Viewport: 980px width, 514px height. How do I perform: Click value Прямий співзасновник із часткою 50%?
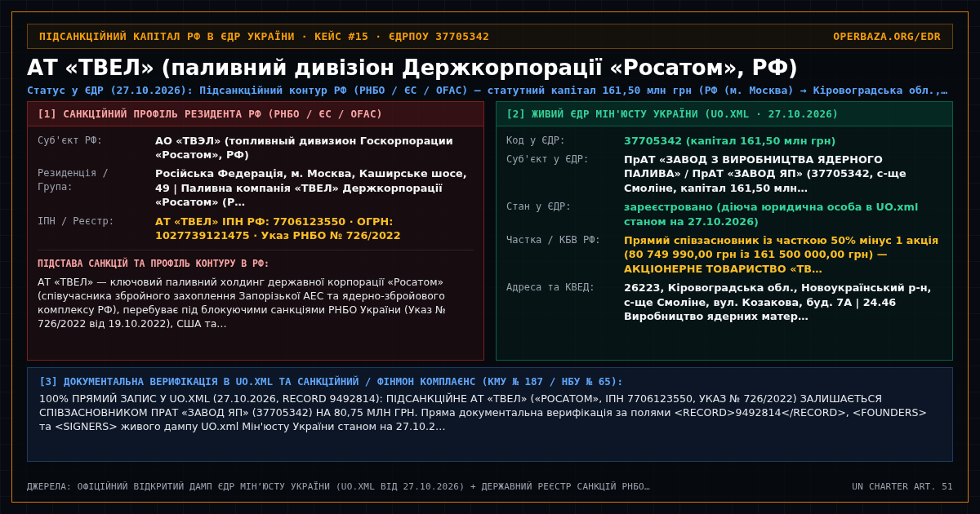782,255
